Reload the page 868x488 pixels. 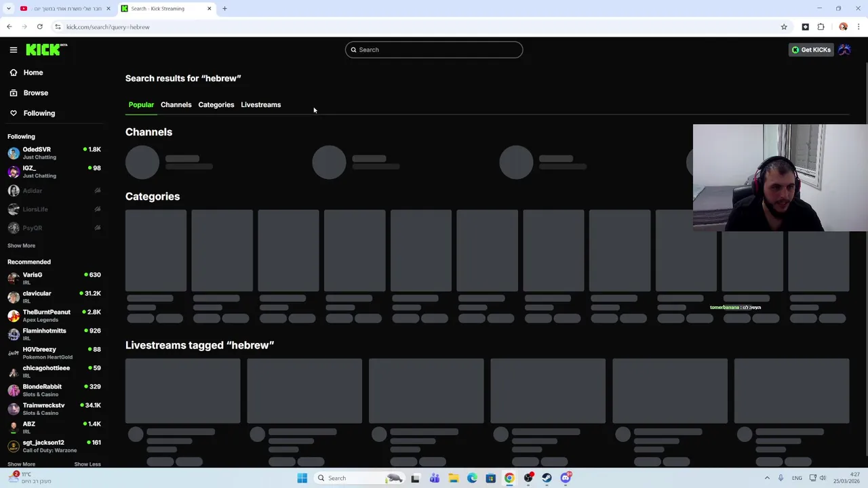pos(40,26)
